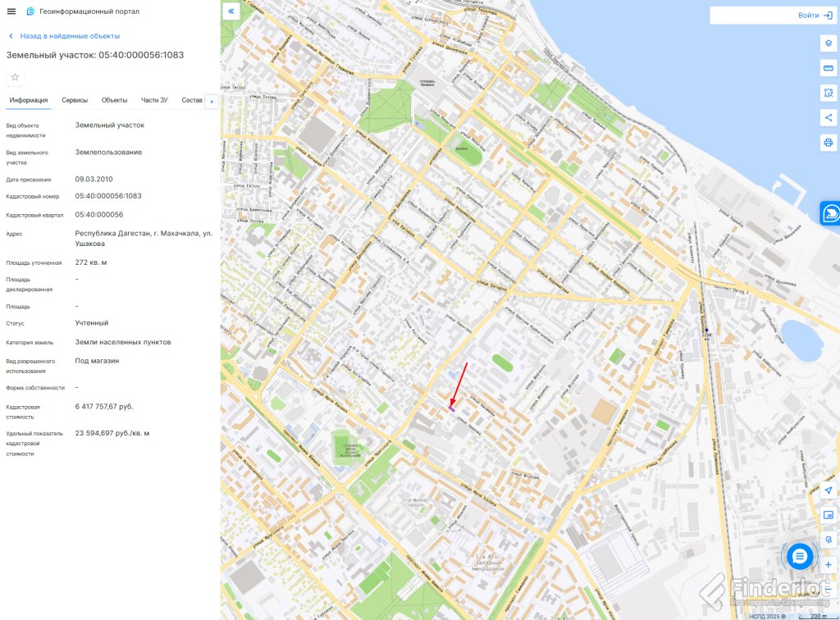Open the Объекты tab

(114, 100)
